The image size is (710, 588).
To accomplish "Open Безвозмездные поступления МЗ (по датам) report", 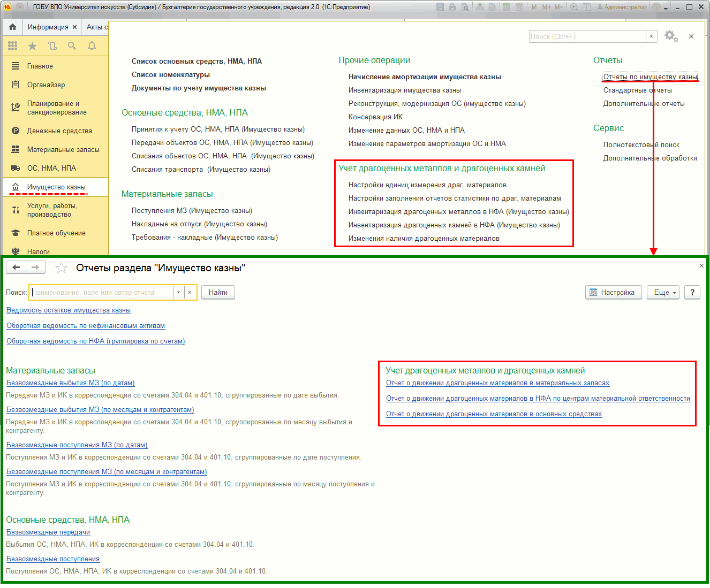I will (x=77, y=445).
